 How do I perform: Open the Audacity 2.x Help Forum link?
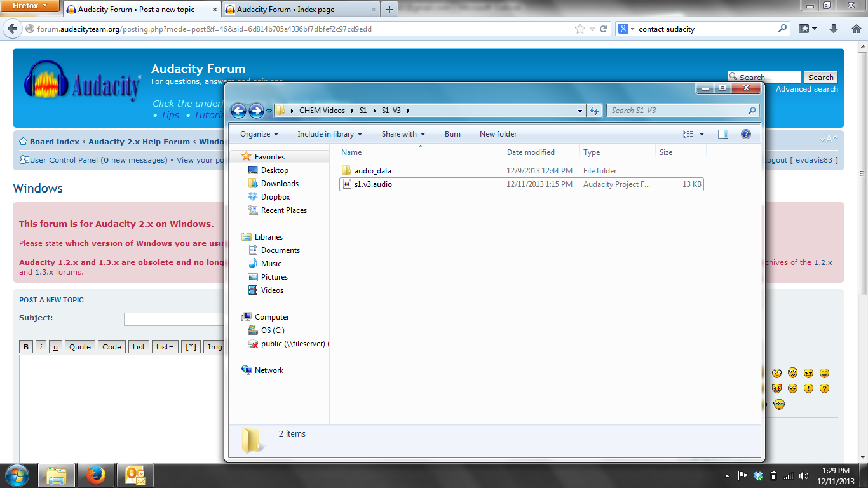click(139, 142)
